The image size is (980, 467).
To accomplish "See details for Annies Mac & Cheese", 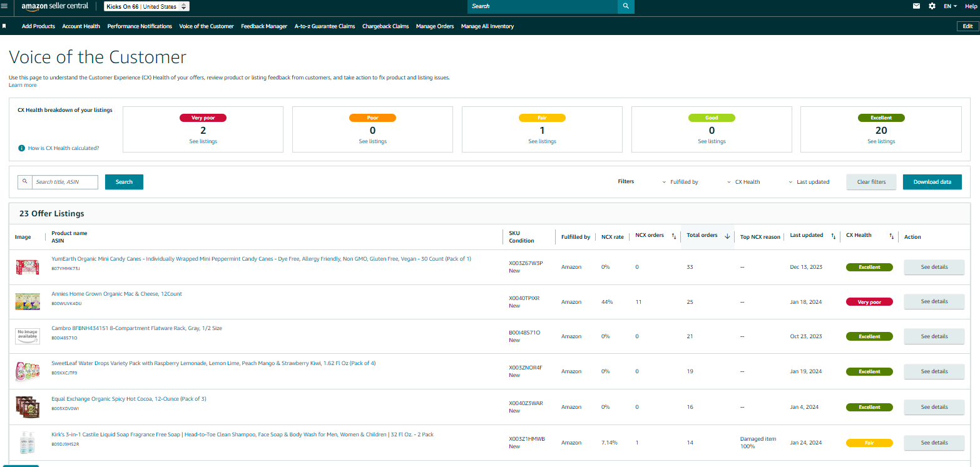I will 934,301.
